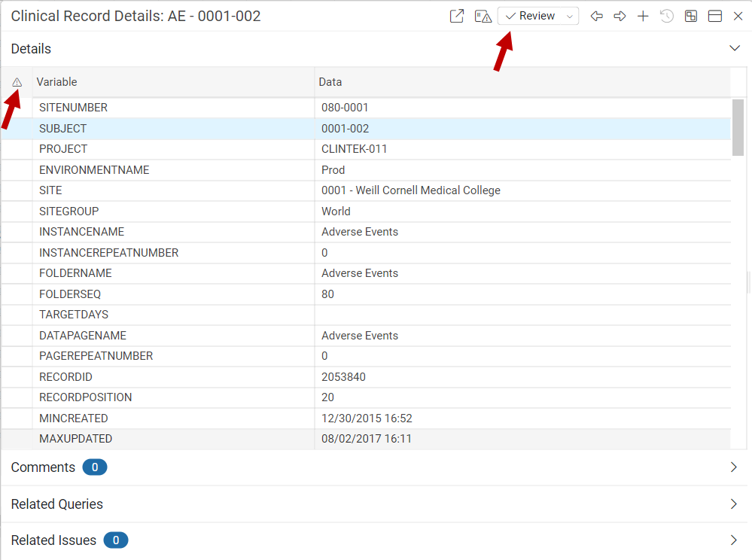This screenshot has width=752, height=560.
Task: Select the FOLDERNAME variable cell
Action: 174,273
